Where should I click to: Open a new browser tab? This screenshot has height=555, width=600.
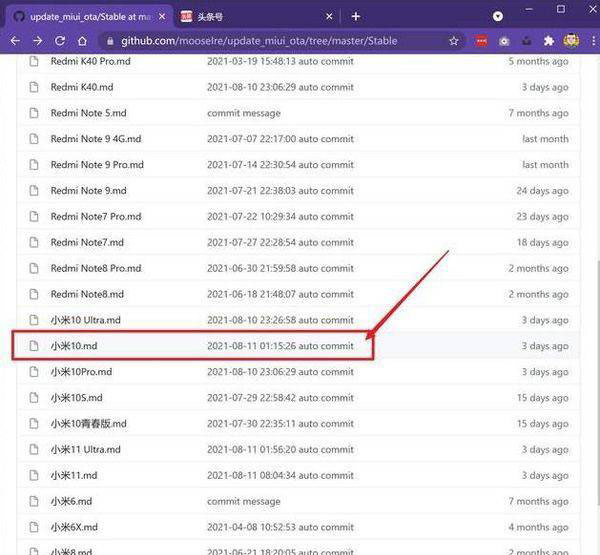[356, 16]
